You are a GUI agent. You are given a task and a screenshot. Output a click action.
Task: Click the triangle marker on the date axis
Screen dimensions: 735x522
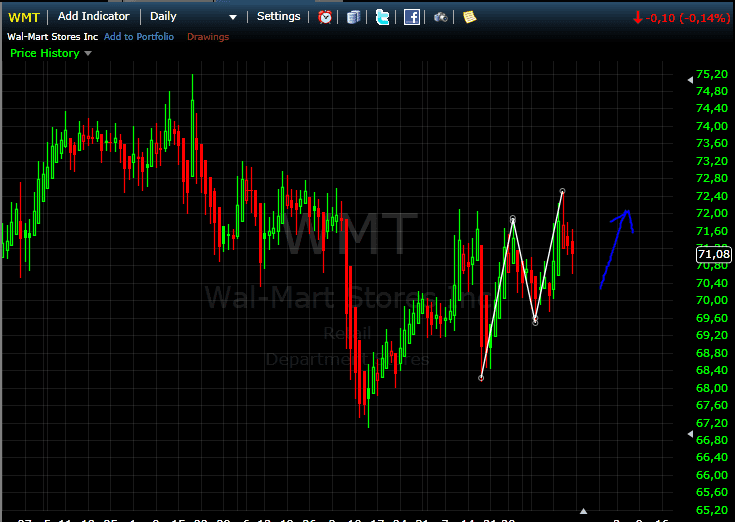click(584, 511)
